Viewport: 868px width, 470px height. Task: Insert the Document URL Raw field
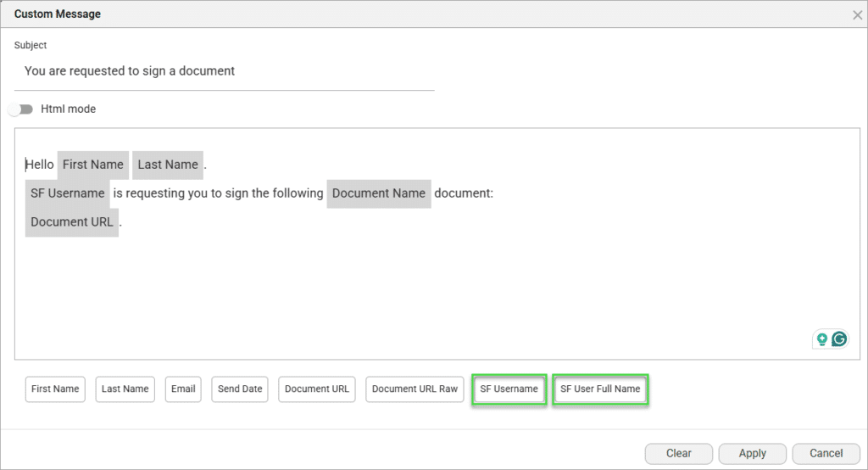tap(415, 389)
